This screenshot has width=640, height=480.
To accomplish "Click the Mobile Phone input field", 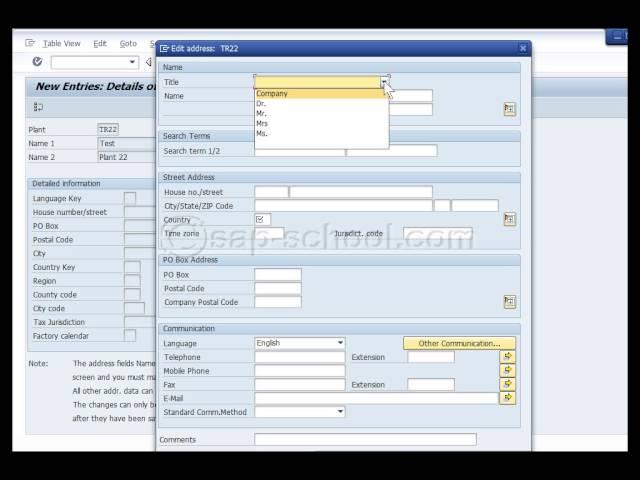I will click(300, 371).
